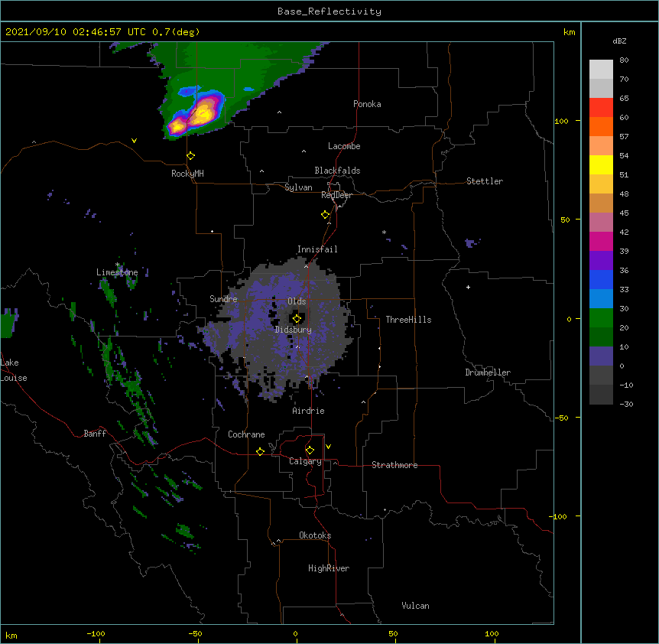This screenshot has height=644, width=659.
Task: Click the Vulcan town label
Action: (415, 606)
